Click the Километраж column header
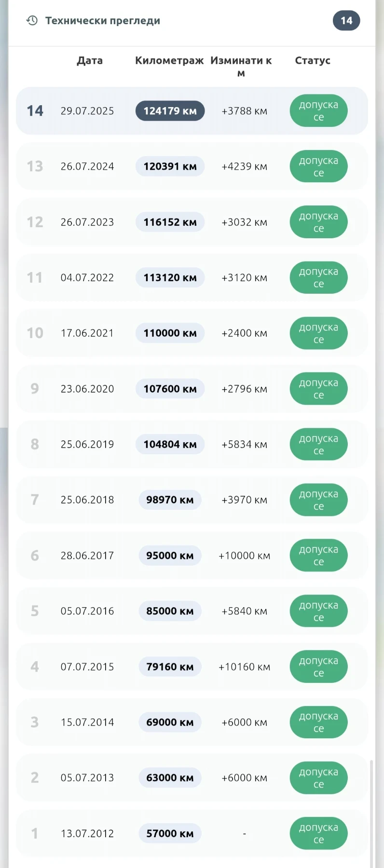 pyautogui.click(x=169, y=61)
